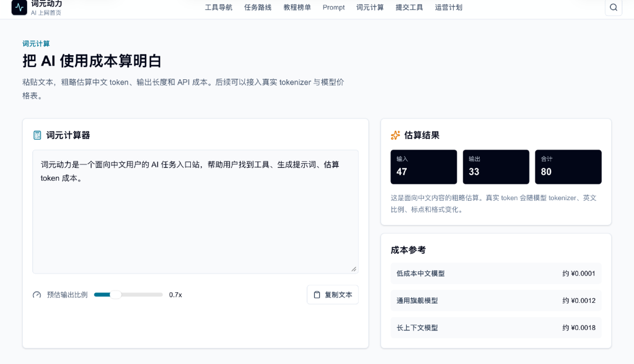Image resolution: width=634 pixels, height=364 pixels.
Task: Select 低成本中文模型 cost row
Action: click(495, 274)
